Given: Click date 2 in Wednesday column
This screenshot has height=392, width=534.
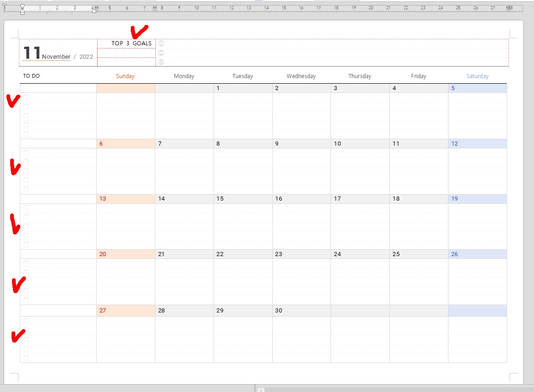Looking at the screenshot, I should coord(277,88).
